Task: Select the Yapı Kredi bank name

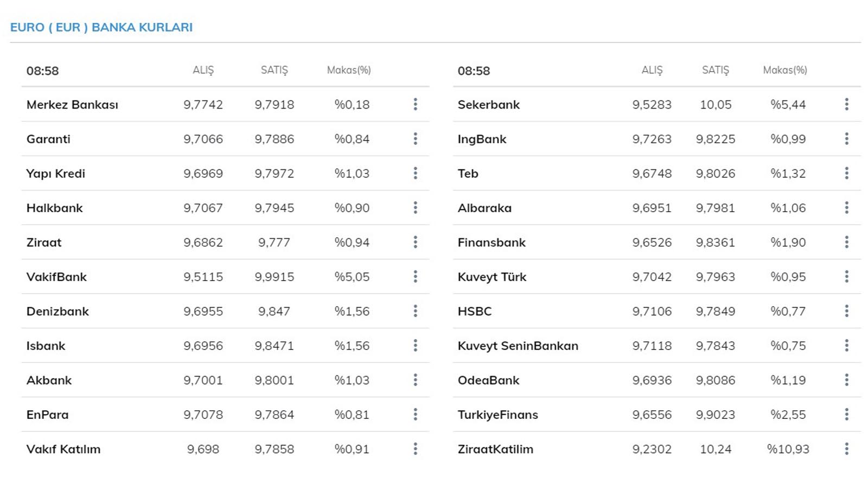Action: coord(56,174)
